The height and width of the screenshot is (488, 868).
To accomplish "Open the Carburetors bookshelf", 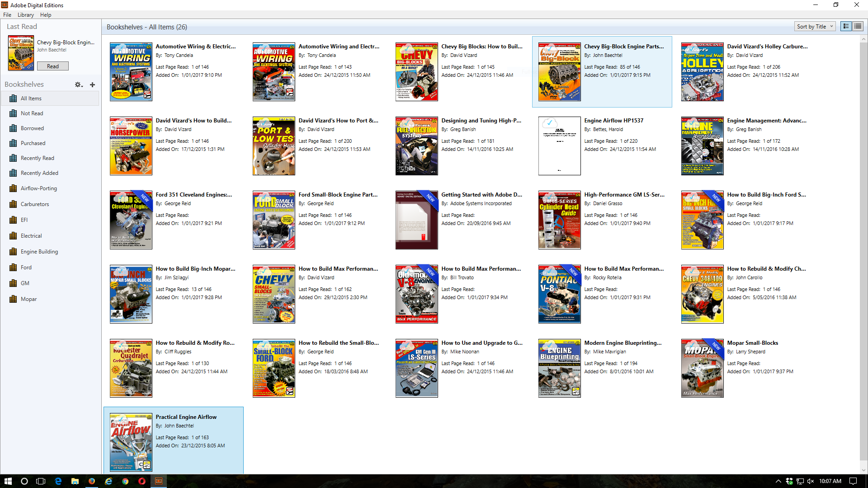I will pyautogui.click(x=50, y=204).
